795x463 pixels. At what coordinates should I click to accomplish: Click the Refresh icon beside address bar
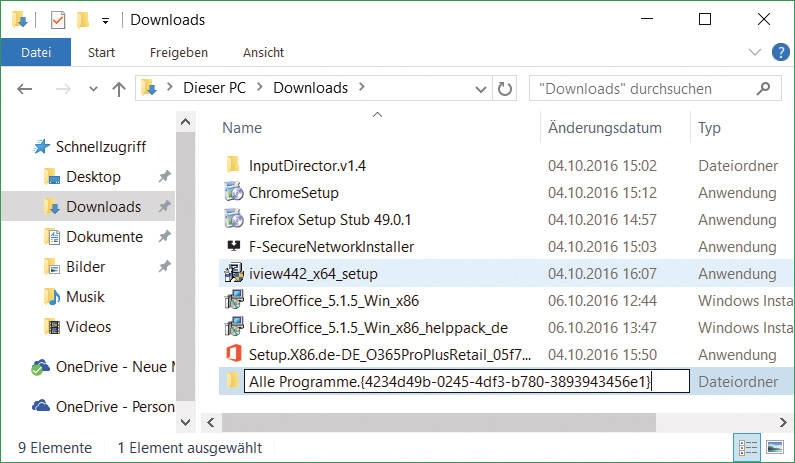point(504,89)
